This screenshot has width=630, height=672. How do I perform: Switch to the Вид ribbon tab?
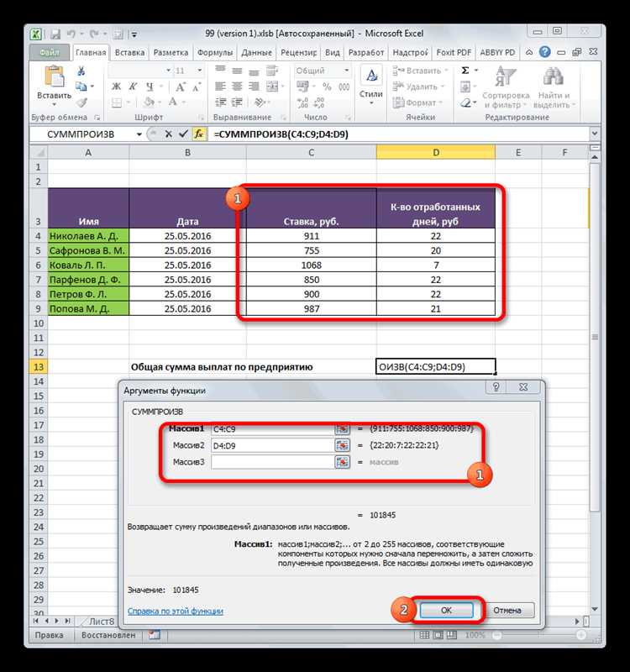[332, 52]
